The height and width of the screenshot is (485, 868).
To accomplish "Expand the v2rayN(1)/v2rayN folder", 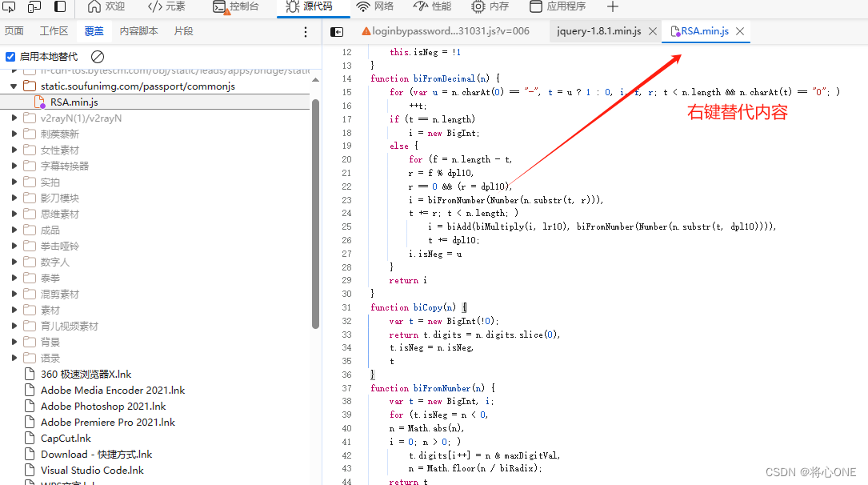I will point(14,118).
